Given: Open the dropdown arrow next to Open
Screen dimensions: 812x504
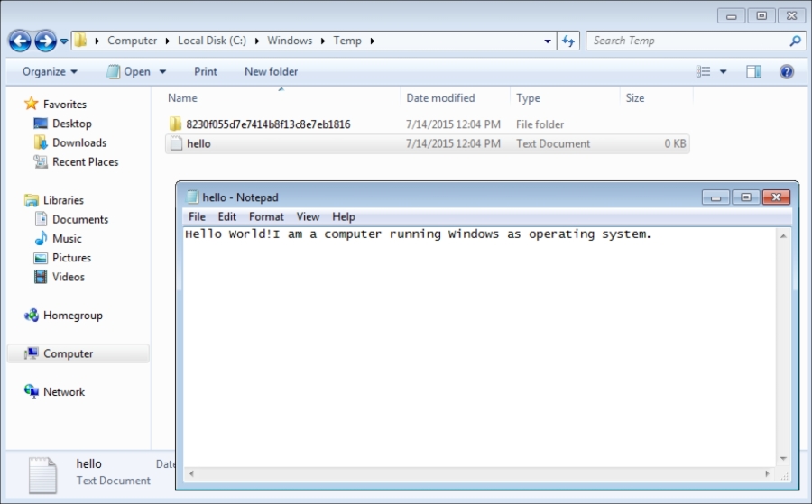Looking at the screenshot, I should pos(163,72).
